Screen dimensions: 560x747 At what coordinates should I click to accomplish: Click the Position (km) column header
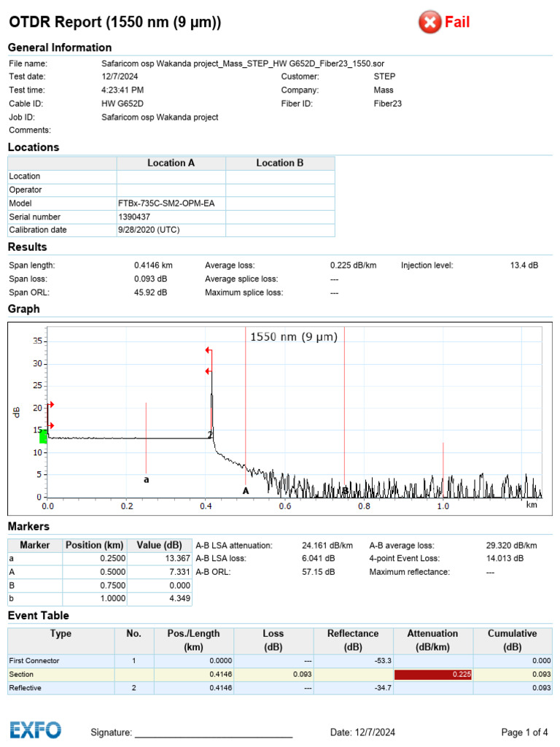coord(94,545)
